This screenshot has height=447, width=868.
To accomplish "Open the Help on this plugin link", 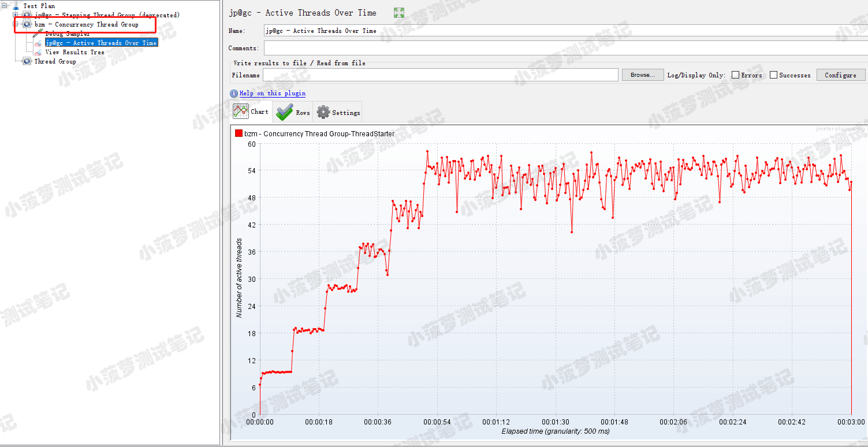I will click(273, 94).
